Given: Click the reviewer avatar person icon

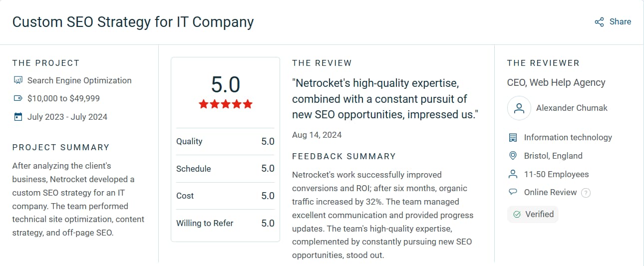Looking at the screenshot, I should click(519, 108).
